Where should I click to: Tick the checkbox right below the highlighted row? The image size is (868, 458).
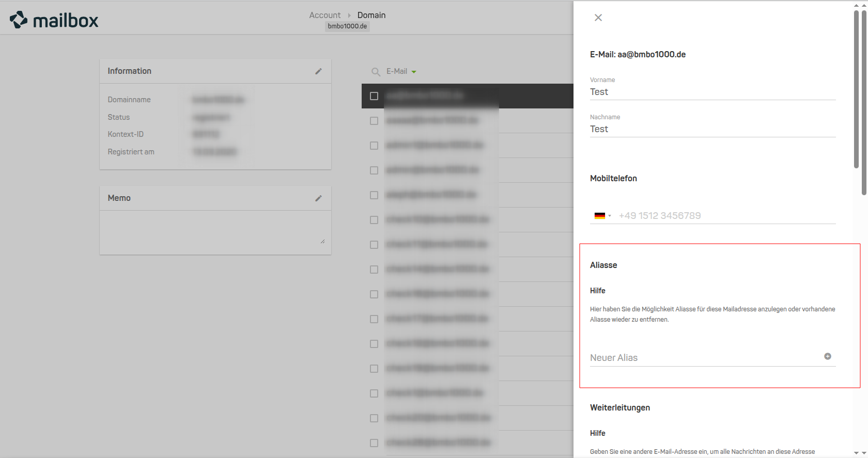(374, 121)
